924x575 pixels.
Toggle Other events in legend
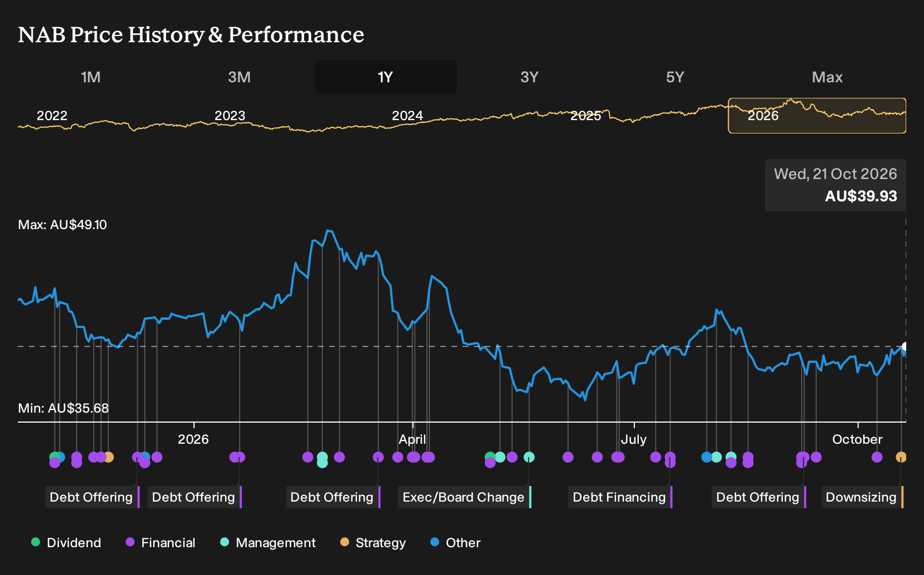(455, 543)
